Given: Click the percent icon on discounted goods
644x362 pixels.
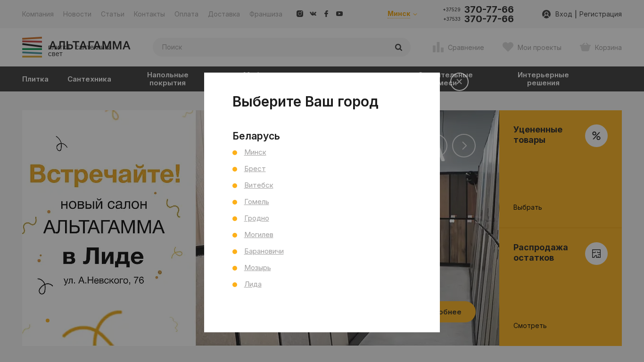Looking at the screenshot, I should tap(596, 136).
